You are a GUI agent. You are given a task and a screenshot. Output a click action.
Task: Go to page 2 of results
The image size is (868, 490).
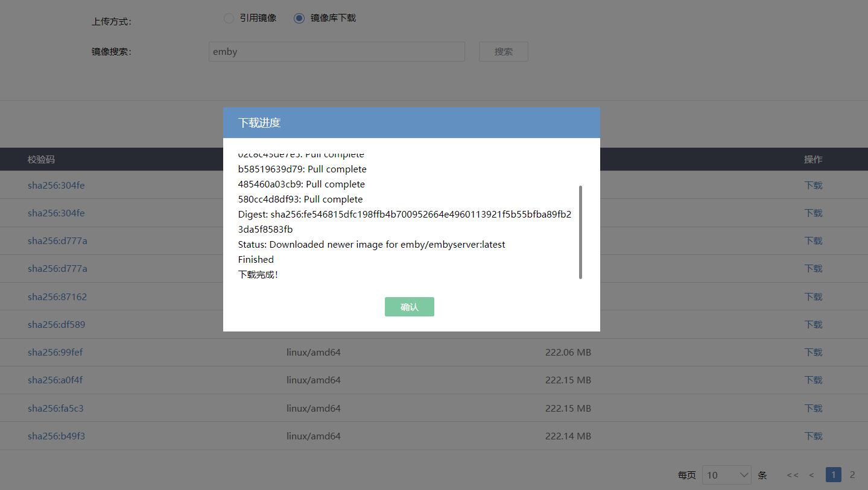(x=852, y=474)
